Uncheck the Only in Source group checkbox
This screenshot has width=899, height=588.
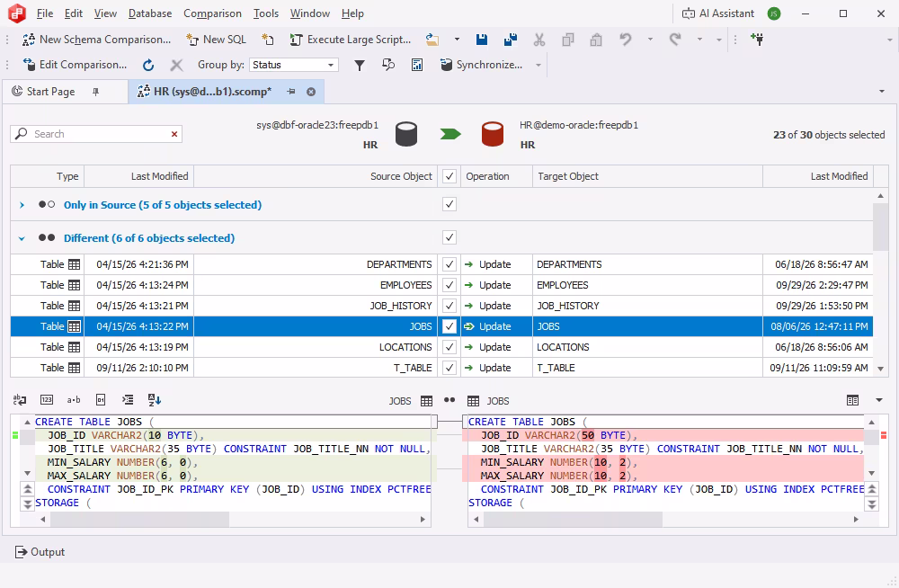click(449, 204)
